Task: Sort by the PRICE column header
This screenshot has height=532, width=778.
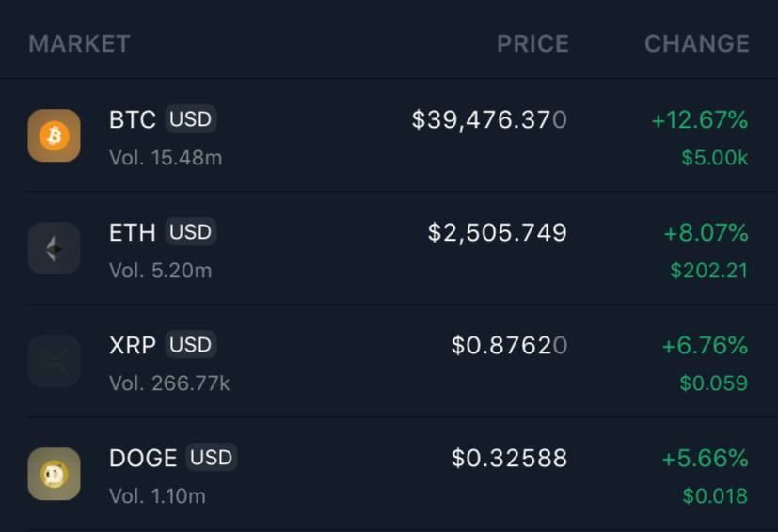Action: tap(532, 43)
